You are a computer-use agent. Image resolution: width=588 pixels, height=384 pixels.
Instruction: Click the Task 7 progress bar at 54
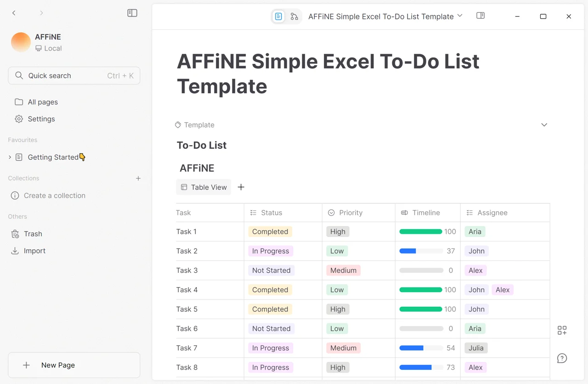click(421, 348)
